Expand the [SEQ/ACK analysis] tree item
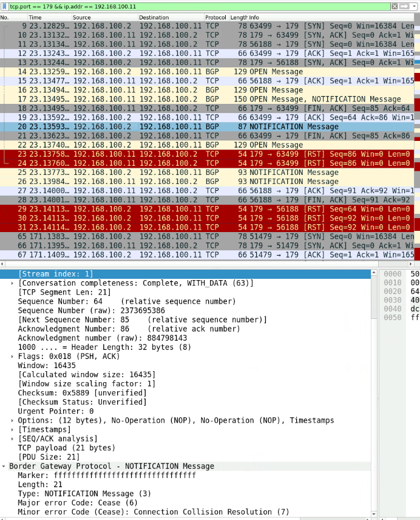Image resolution: width=420 pixels, height=520 pixels. click(x=12, y=439)
